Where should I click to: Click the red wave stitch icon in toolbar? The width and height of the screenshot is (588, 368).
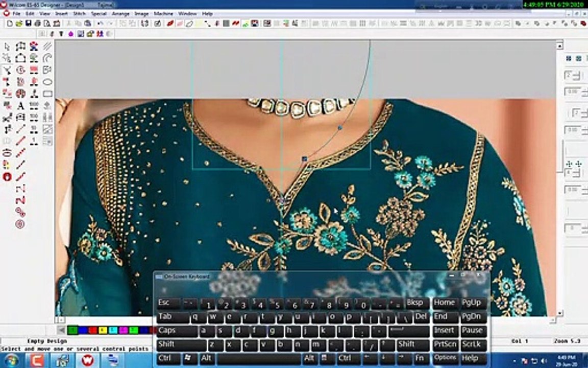(235, 24)
